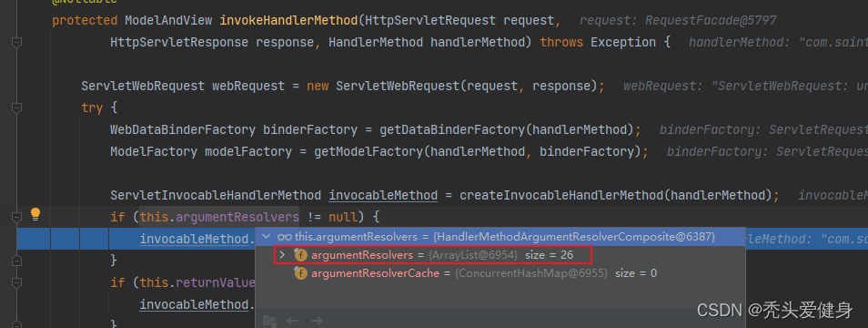This screenshot has width=868, height=328.
Task: Click the underlined invocableMethod variable declaration
Action: coord(383,195)
